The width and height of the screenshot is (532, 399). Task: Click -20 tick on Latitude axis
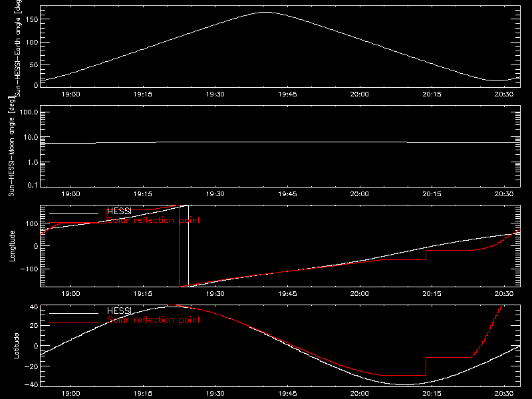click(31, 366)
